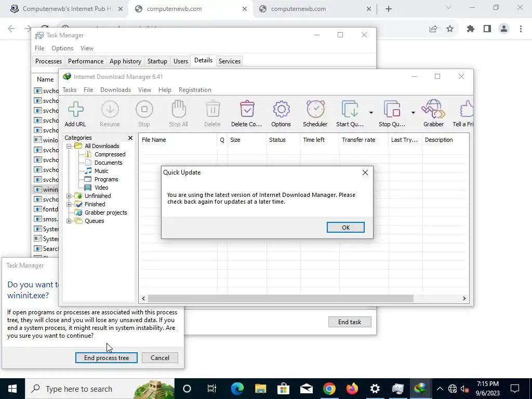The image size is (532, 399).
Task: Expand the Queues category node
Action: [x=69, y=221]
